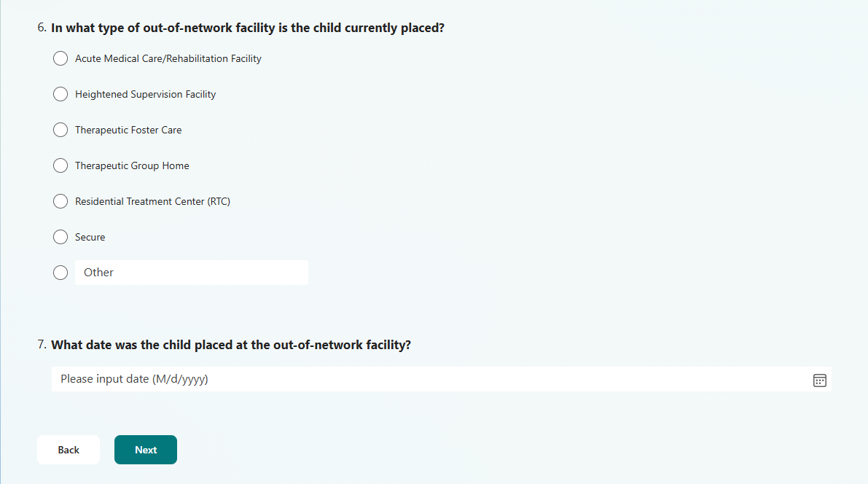The width and height of the screenshot is (868, 484).
Task: Click the Residential Treatment Center (RTC) label text
Action: tap(152, 201)
